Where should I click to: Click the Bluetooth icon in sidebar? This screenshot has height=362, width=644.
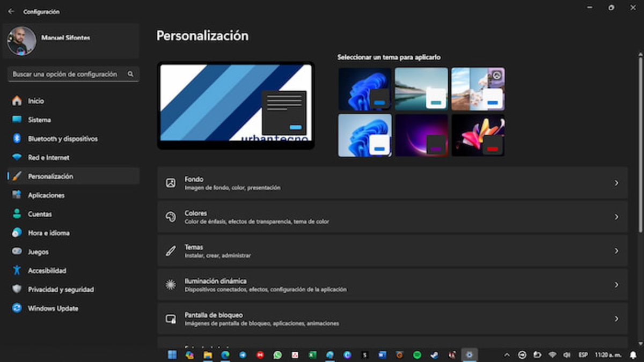pos(17,138)
